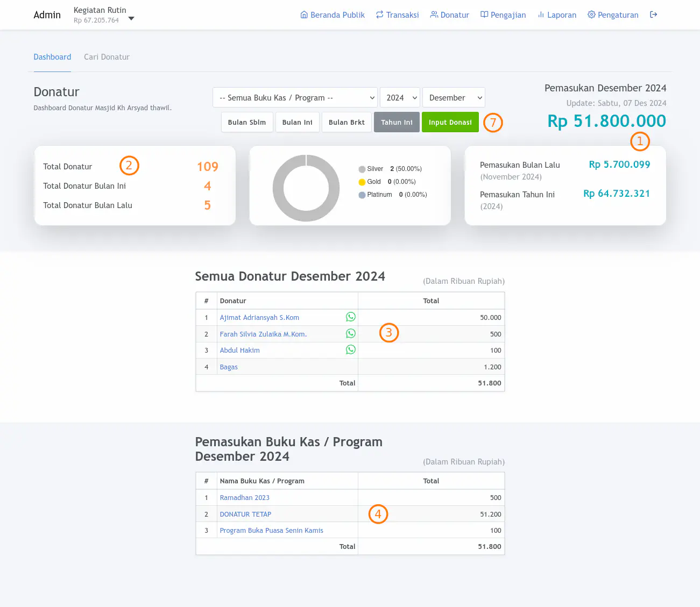Open Program Buka Puasa Senin Kamis link

pyautogui.click(x=271, y=531)
